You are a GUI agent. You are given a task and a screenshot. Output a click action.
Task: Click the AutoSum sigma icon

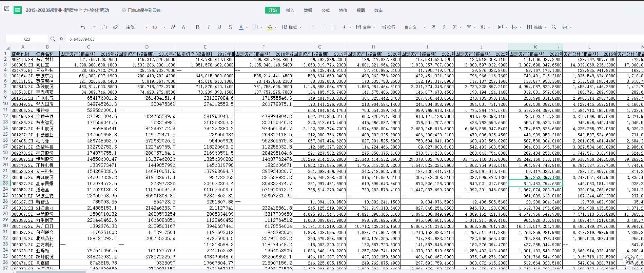point(455,27)
